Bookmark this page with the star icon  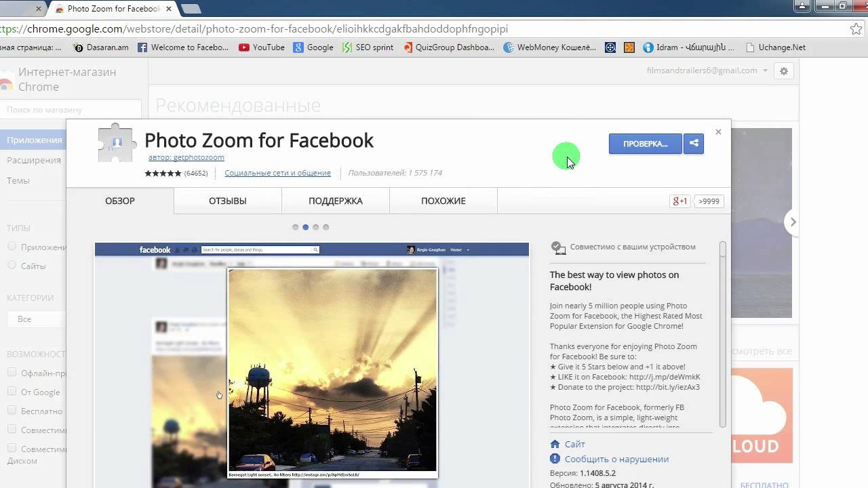pyautogui.click(x=856, y=29)
